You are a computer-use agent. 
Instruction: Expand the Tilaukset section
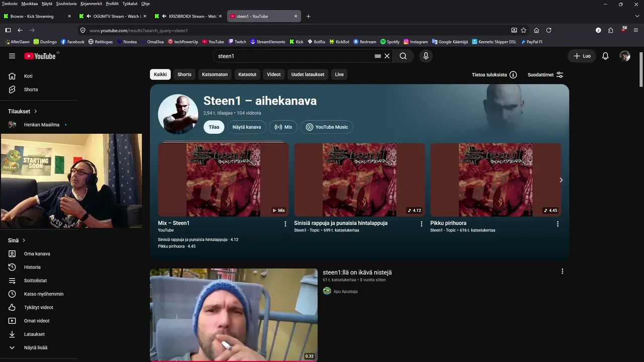pos(23,111)
